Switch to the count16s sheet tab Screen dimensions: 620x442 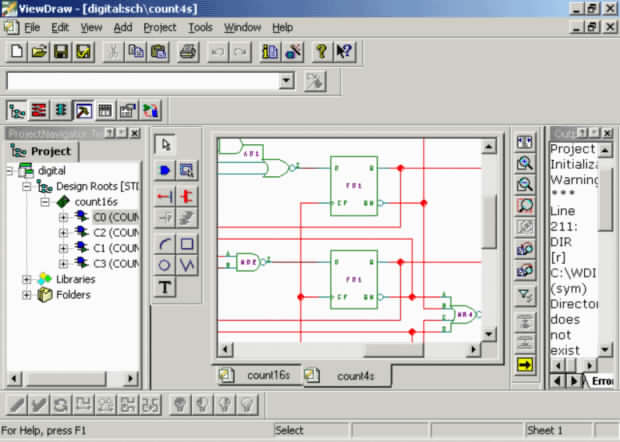click(x=259, y=375)
